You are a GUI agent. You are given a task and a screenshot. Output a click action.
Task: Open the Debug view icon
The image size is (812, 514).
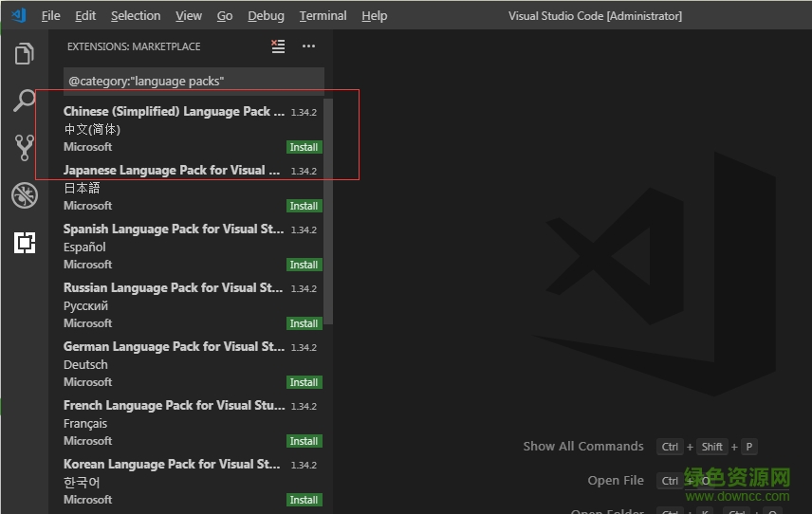click(25, 195)
